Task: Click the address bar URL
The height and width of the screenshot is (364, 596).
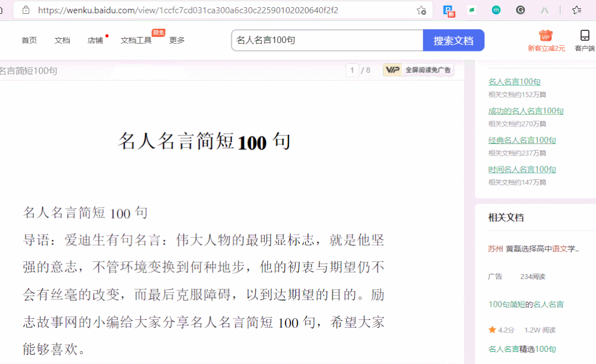Action: click(x=188, y=10)
